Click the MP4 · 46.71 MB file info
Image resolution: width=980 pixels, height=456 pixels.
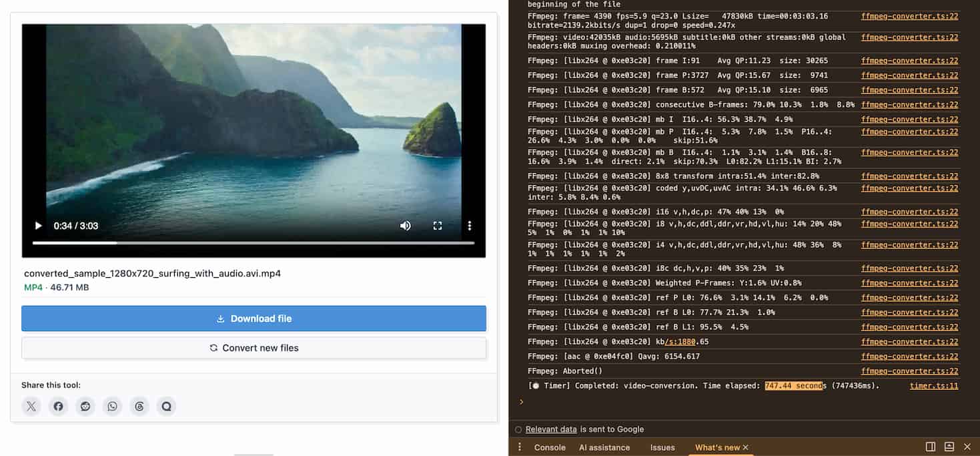pos(56,288)
